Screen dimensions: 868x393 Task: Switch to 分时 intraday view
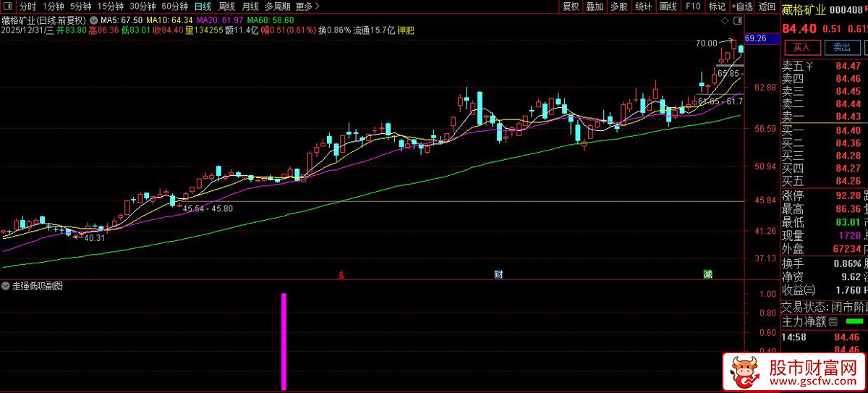[27, 7]
